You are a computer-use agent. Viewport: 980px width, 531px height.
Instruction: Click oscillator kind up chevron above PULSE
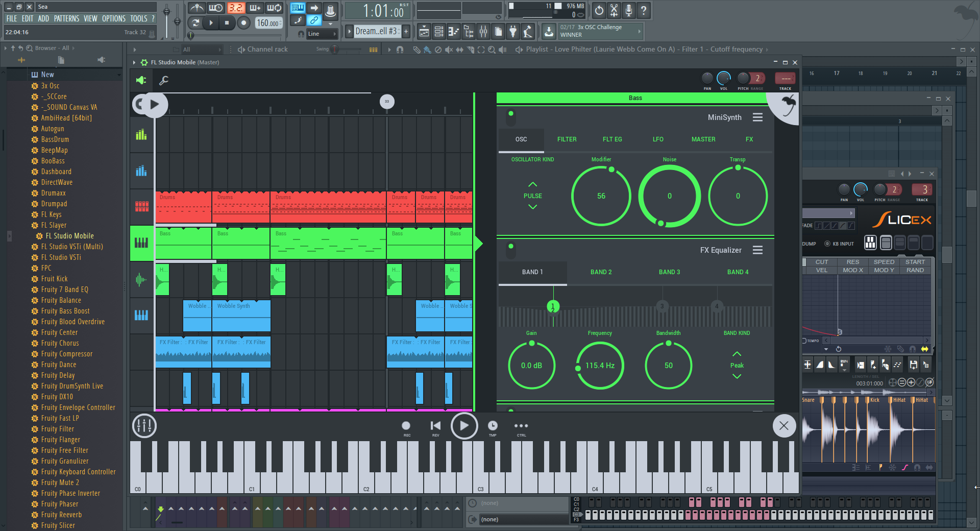pyautogui.click(x=532, y=184)
